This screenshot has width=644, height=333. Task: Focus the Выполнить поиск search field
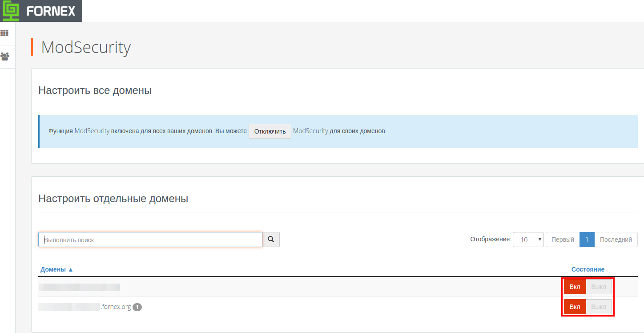pyautogui.click(x=150, y=240)
